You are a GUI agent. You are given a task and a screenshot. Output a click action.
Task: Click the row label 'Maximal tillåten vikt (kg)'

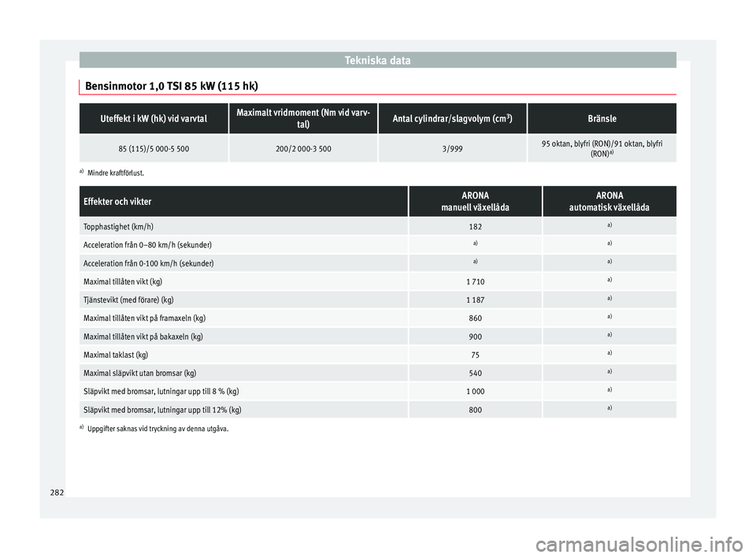pyautogui.click(x=123, y=281)
